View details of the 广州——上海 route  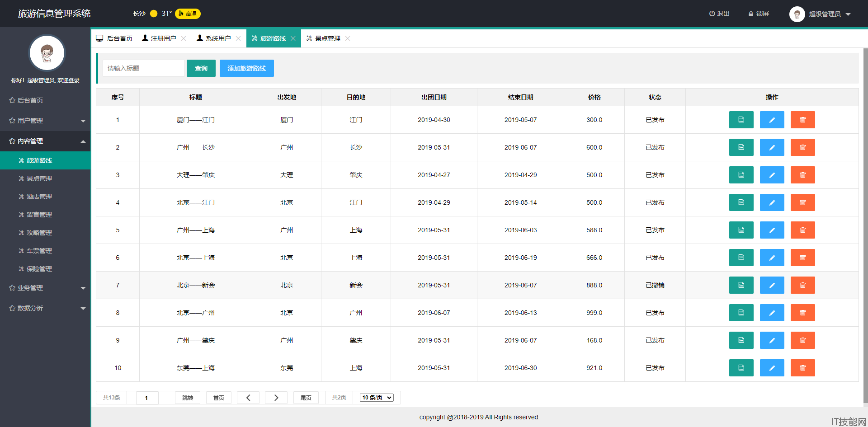741,230
